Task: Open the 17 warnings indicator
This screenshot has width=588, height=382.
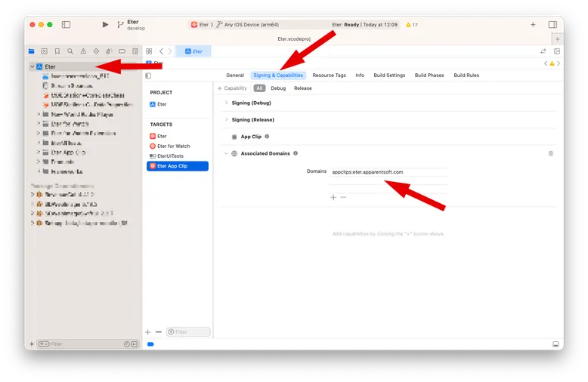Action: click(x=412, y=25)
